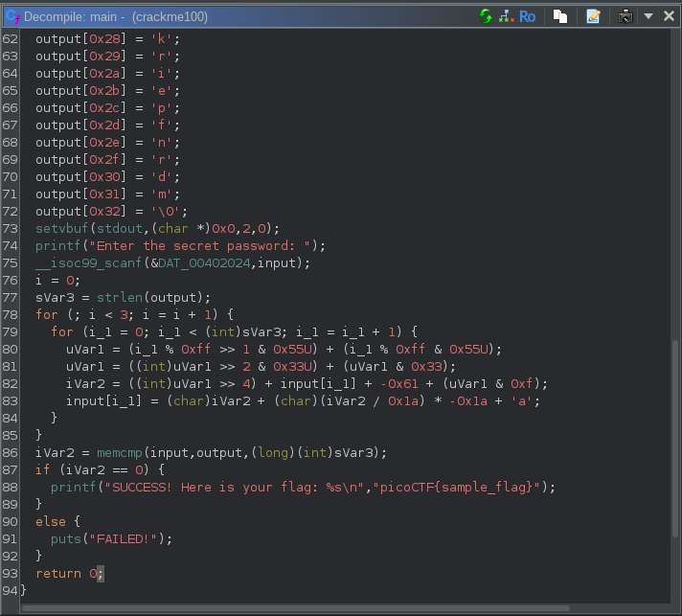The image size is (682, 616).
Task: Click the Decompile panel C icon in title
Action: click(12, 16)
